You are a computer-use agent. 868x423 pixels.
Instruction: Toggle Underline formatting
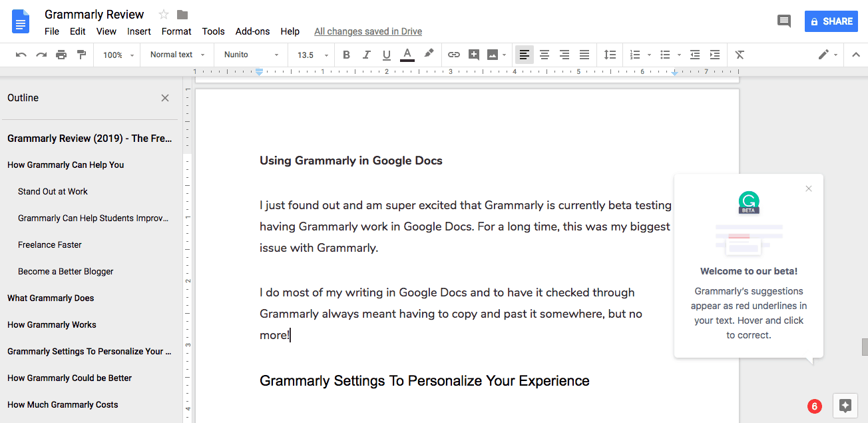387,55
